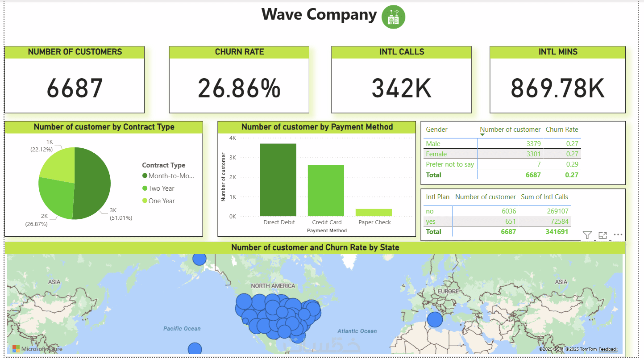Image resolution: width=644 pixels, height=360 pixels.
Task: Select Two Year in Contract Type legend
Action: (158, 188)
